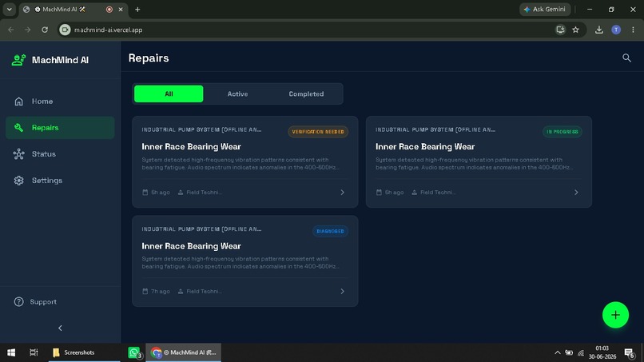Open the Chrome three-dot menu

pyautogui.click(x=633, y=30)
